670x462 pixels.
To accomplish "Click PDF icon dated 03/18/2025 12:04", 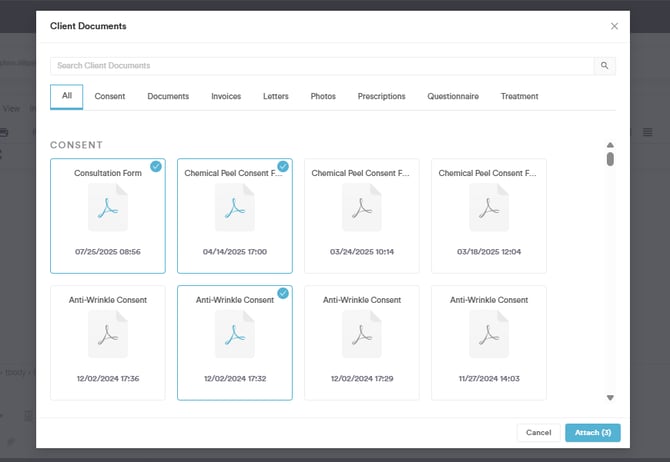I will point(488,208).
